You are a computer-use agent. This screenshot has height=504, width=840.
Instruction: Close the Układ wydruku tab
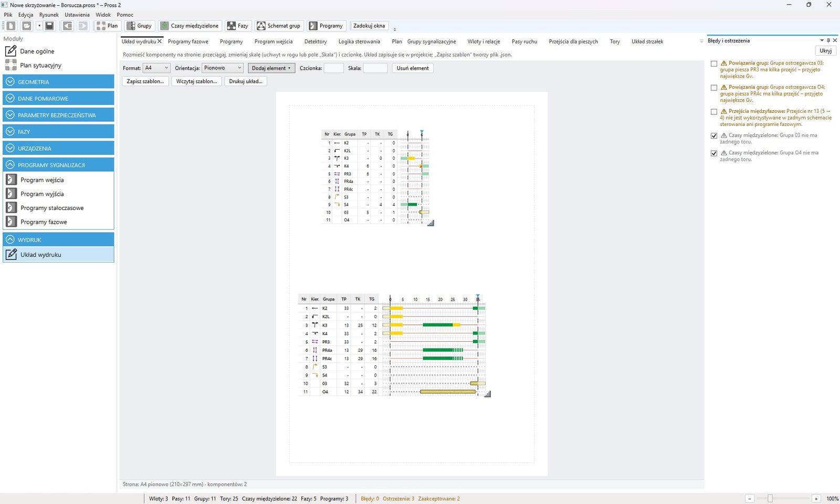click(160, 41)
